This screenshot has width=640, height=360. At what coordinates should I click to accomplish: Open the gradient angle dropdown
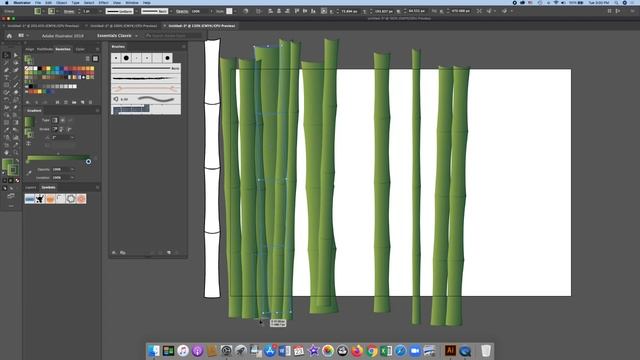[73, 138]
